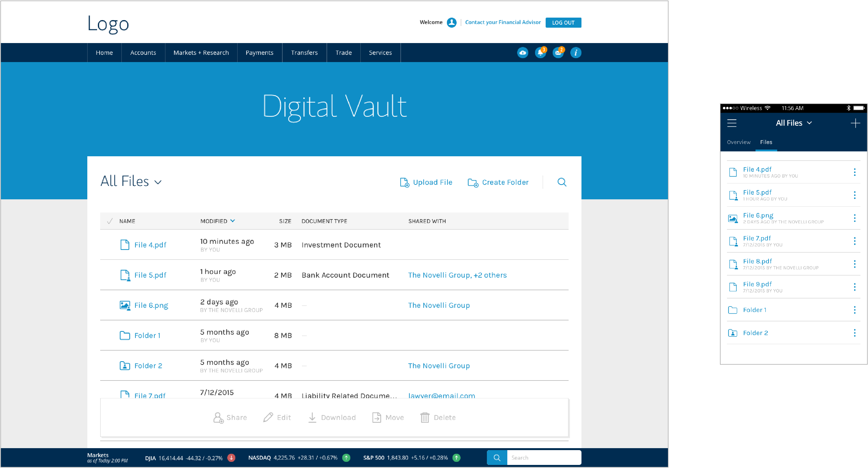Open the Transfers nav item
868x468 pixels.
click(304, 53)
